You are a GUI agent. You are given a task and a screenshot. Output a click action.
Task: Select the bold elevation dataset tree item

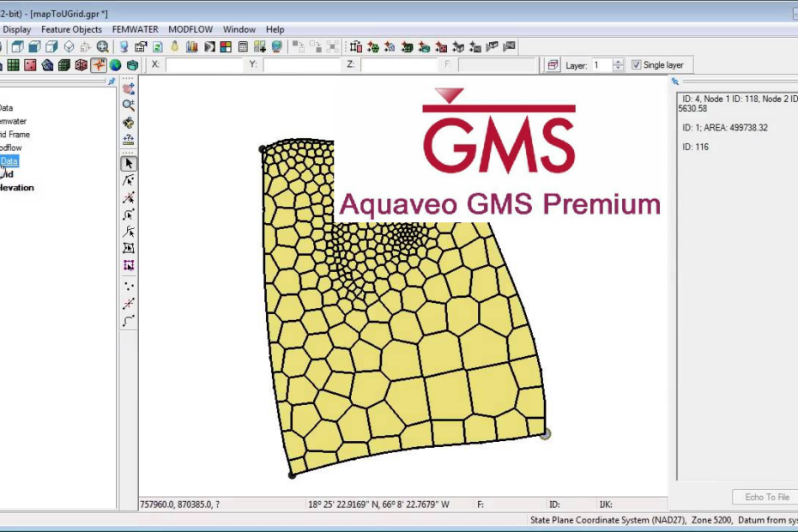(17, 187)
